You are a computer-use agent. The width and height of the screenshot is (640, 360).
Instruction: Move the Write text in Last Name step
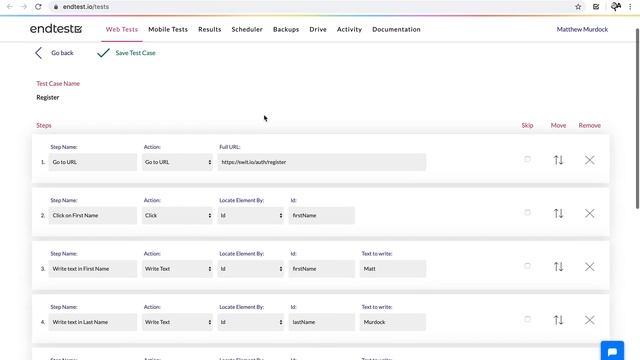[558, 320]
